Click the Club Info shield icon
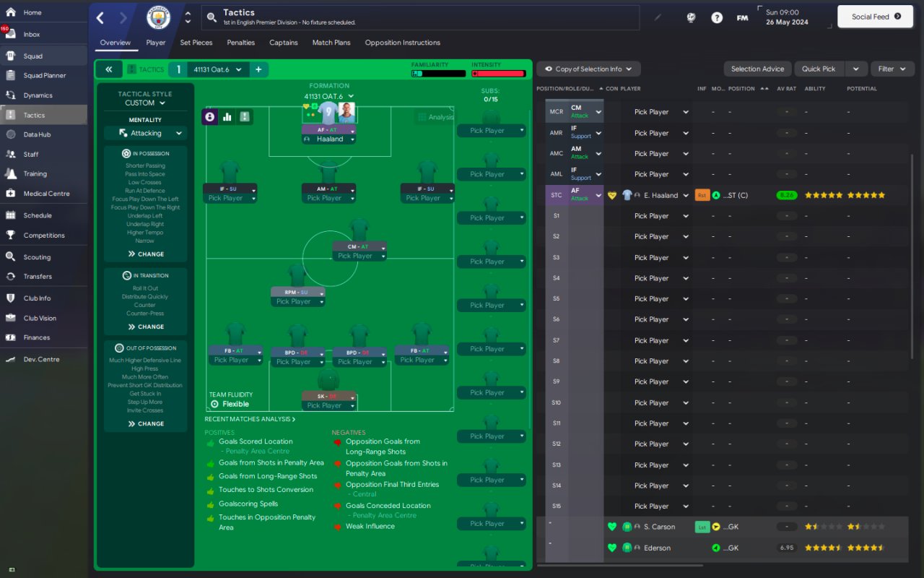Viewport: 924px width, 578px height. pos(10,298)
